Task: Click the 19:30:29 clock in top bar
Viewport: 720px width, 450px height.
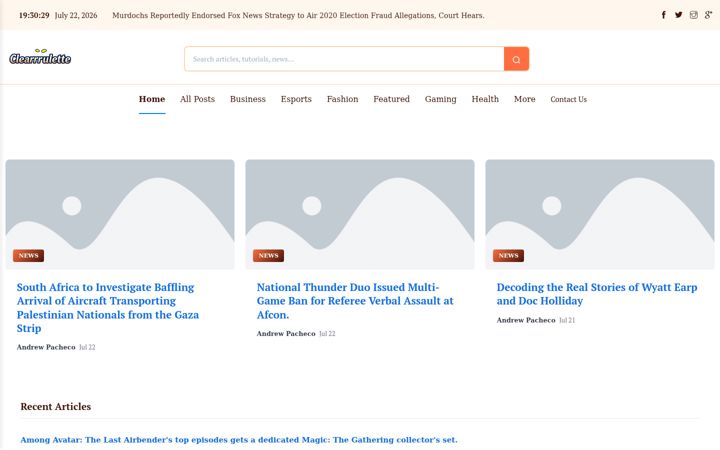Action: [x=34, y=15]
